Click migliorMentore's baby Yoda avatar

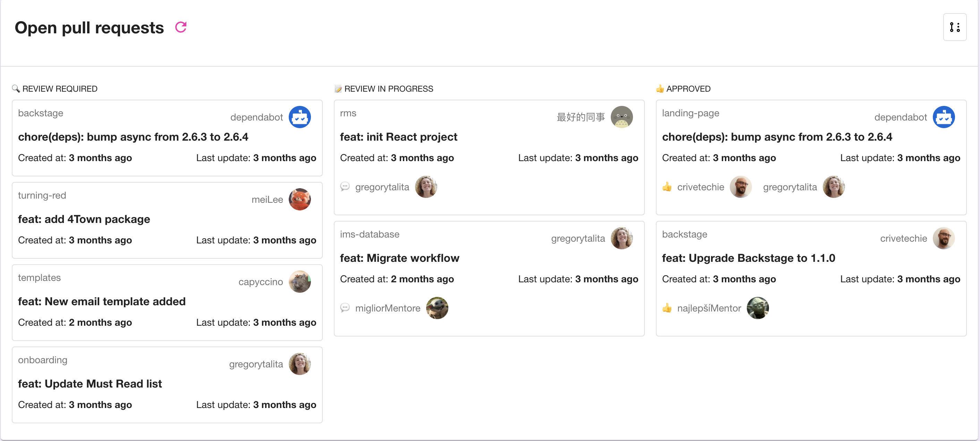pos(437,308)
